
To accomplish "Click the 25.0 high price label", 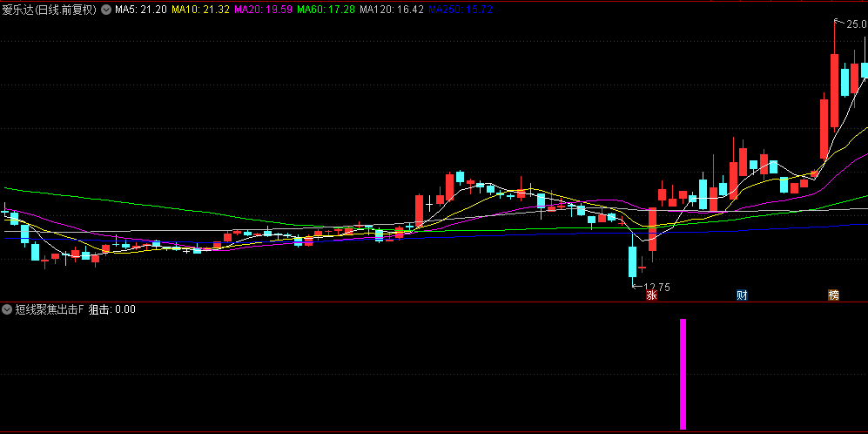I will (856, 24).
